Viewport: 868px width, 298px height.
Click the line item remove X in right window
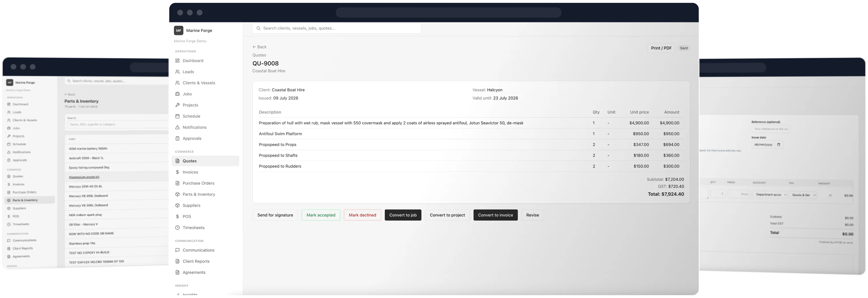[830, 196]
